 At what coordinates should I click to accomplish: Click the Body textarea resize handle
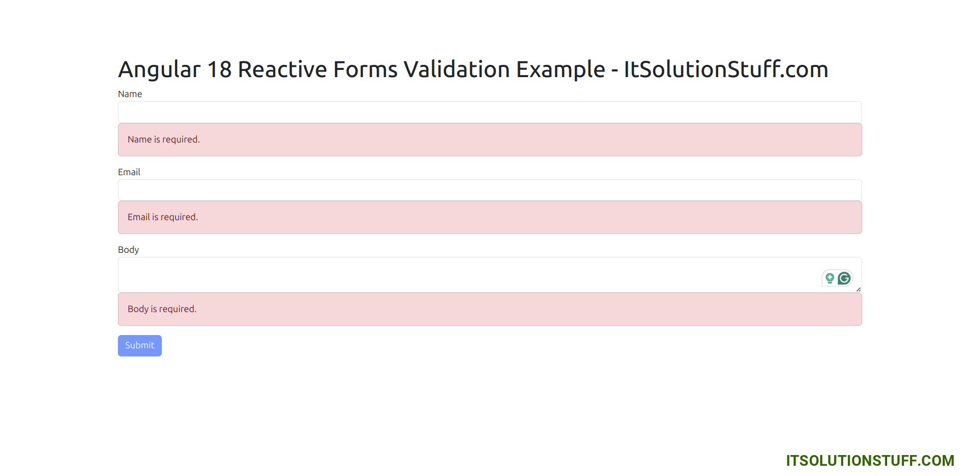click(859, 290)
